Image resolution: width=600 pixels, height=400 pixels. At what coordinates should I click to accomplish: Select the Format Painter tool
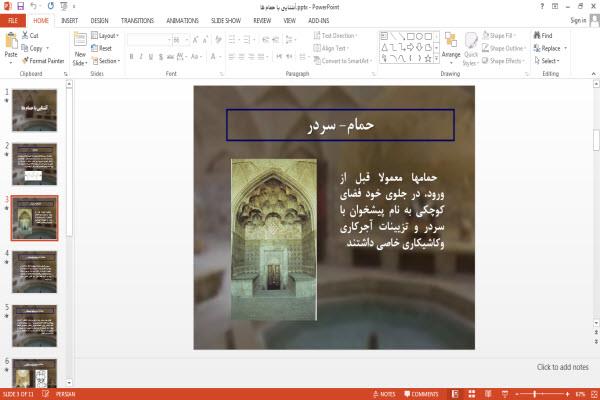(43, 61)
